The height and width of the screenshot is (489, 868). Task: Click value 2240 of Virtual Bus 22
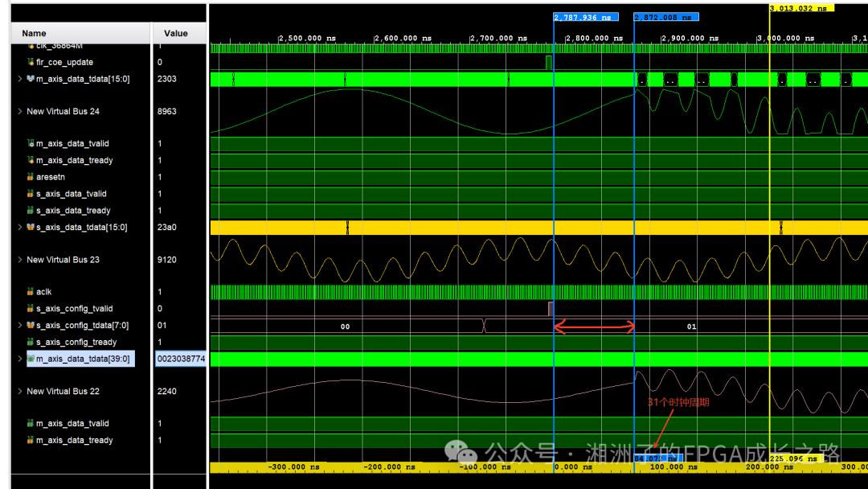pos(166,392)
